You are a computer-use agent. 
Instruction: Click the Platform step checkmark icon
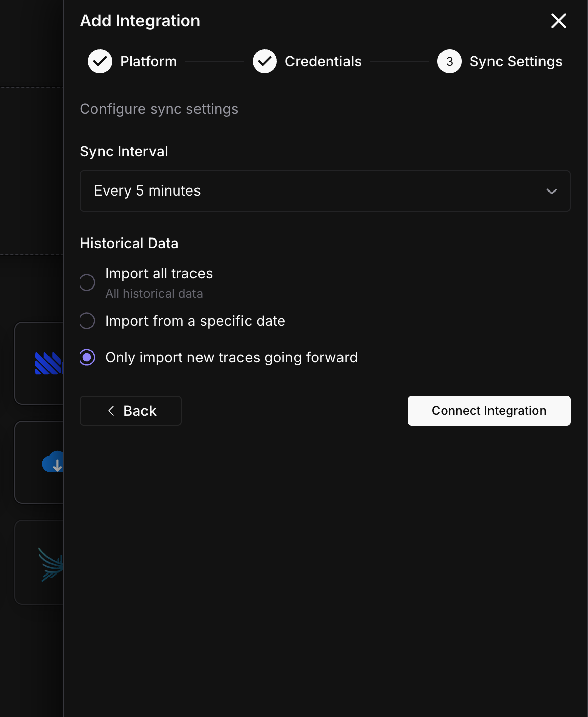coord(100,61)
